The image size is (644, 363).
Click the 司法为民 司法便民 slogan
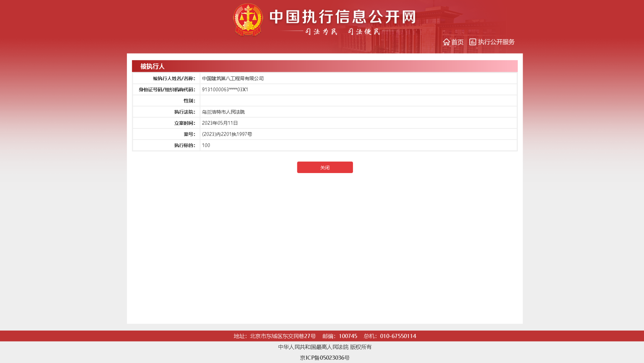coord(343,32)
